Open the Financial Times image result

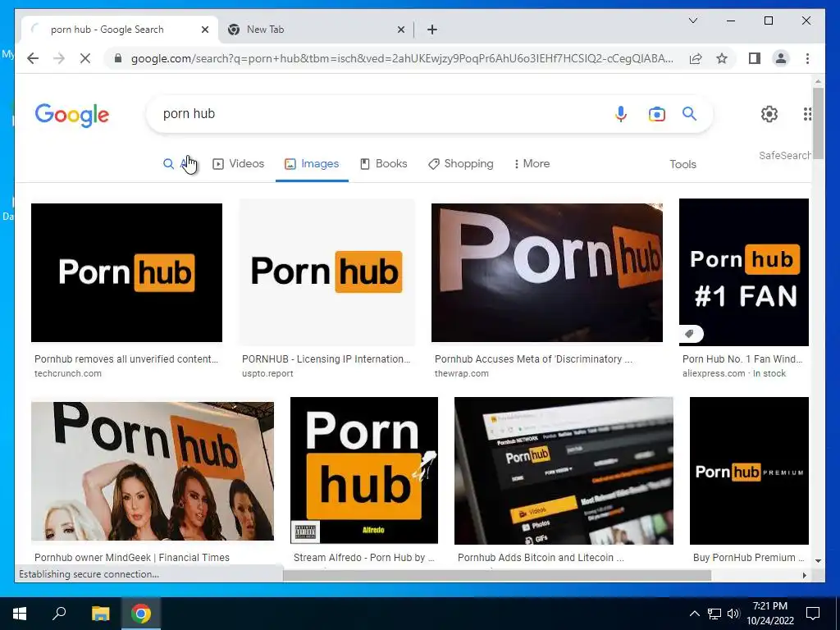[152, 471]
